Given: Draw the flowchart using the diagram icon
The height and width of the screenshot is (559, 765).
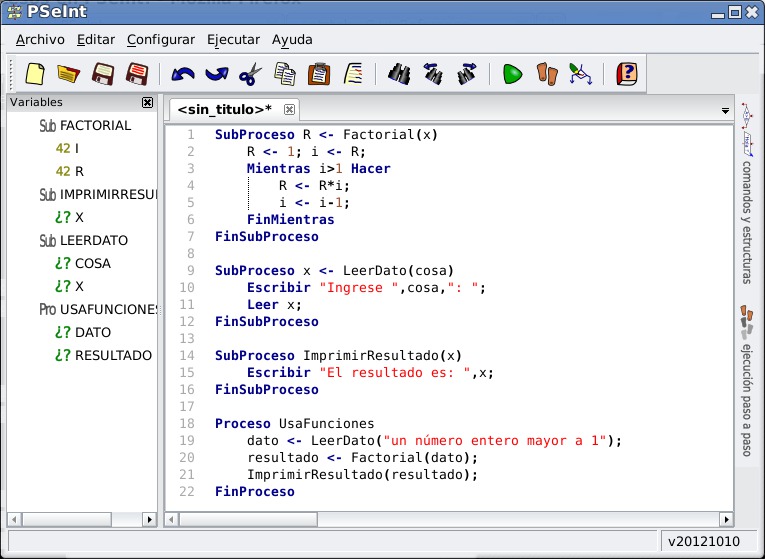Looking at the screenshot, I should 581,74.
